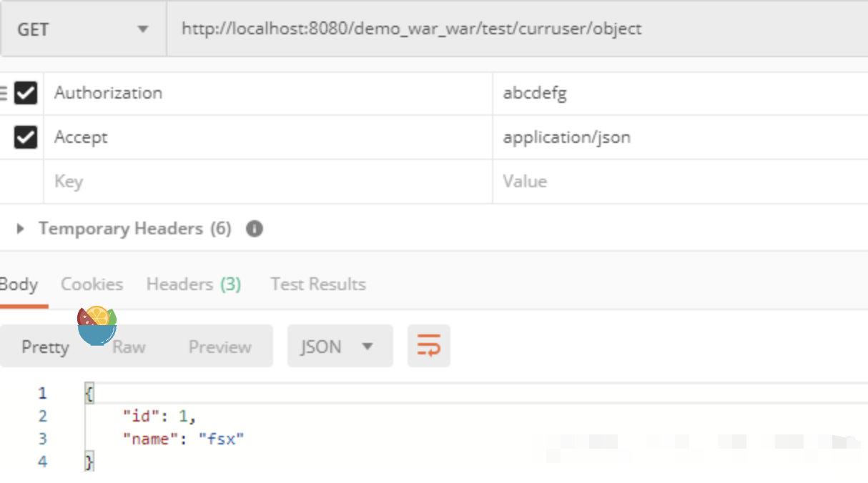Switch to Raw view
This screenshot has height=483, width=868.
(129, 347)
